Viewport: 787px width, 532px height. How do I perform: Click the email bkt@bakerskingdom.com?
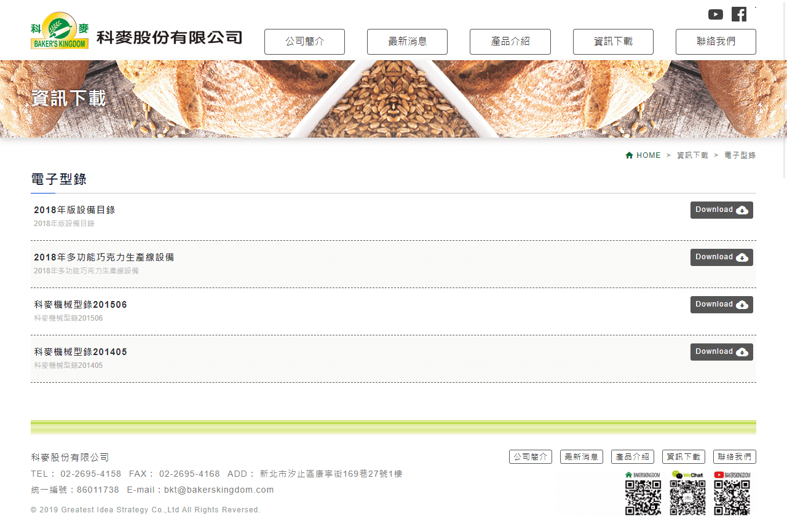219,490
